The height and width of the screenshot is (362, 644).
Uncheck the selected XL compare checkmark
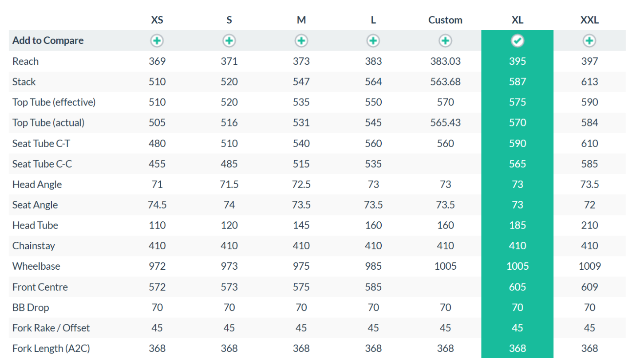518,41
